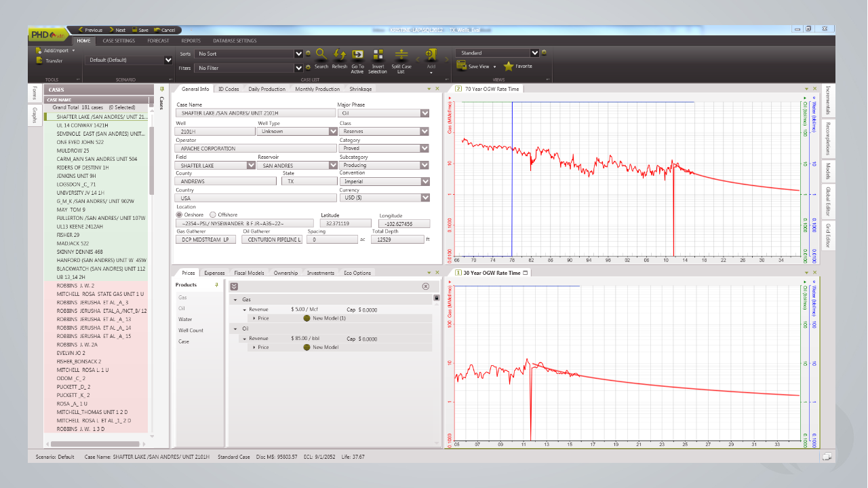868x488 pixels.
Task: Close the General Info panel
Action: coord(437,89)
